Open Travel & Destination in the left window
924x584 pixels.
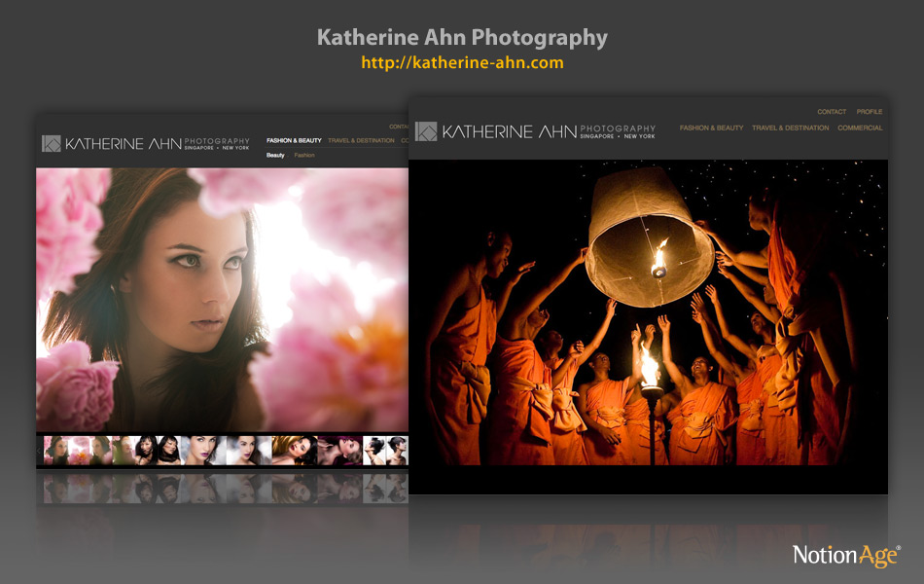361,140
